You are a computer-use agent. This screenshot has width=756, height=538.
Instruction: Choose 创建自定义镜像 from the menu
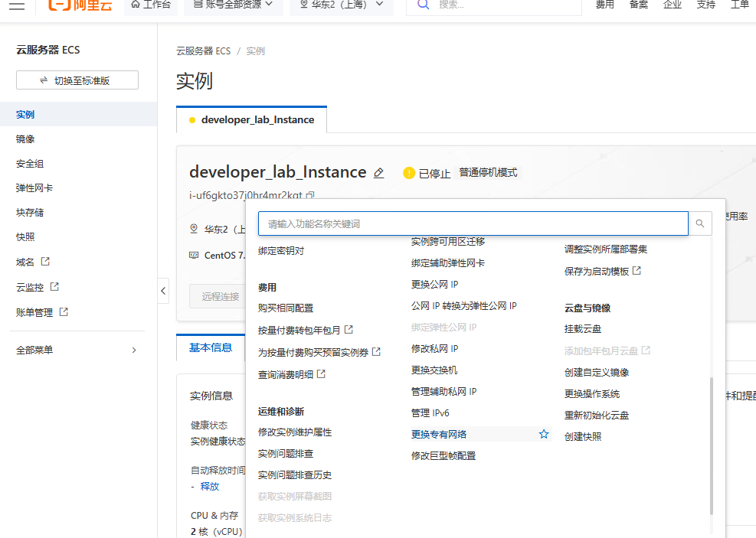point(597,372)
